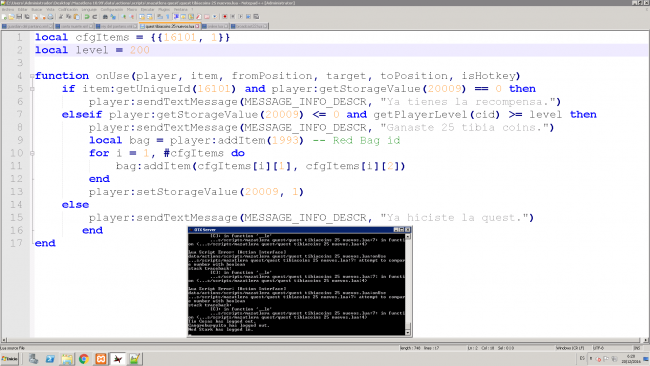The width and height of the screenshot is (650, 366).
Task: Click the OTX Server console scroll-up arrow
Action: click(x=408, y=236)
